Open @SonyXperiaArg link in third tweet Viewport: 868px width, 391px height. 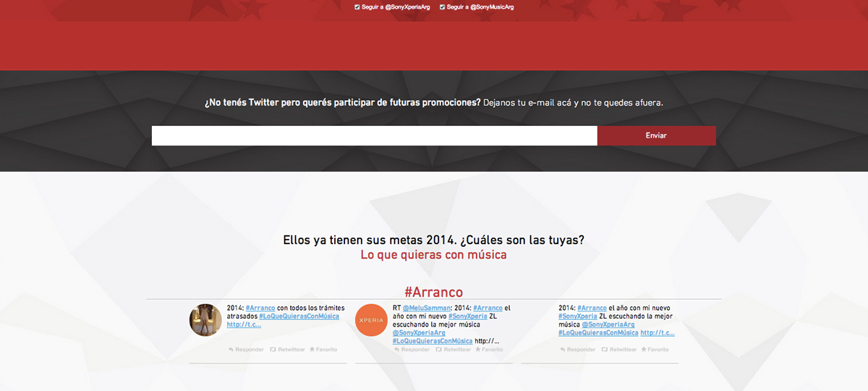609,324
